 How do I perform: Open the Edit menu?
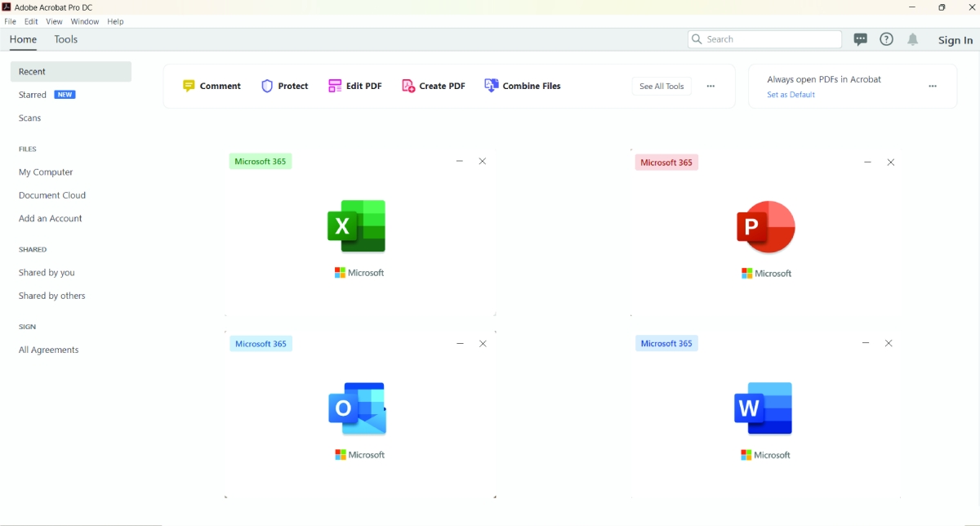(x=31, y=21)
